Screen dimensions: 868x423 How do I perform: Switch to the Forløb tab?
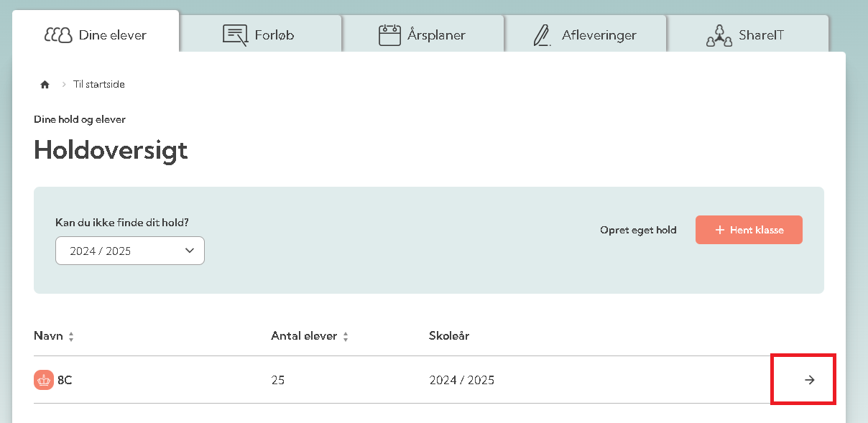tap(274, 34)
